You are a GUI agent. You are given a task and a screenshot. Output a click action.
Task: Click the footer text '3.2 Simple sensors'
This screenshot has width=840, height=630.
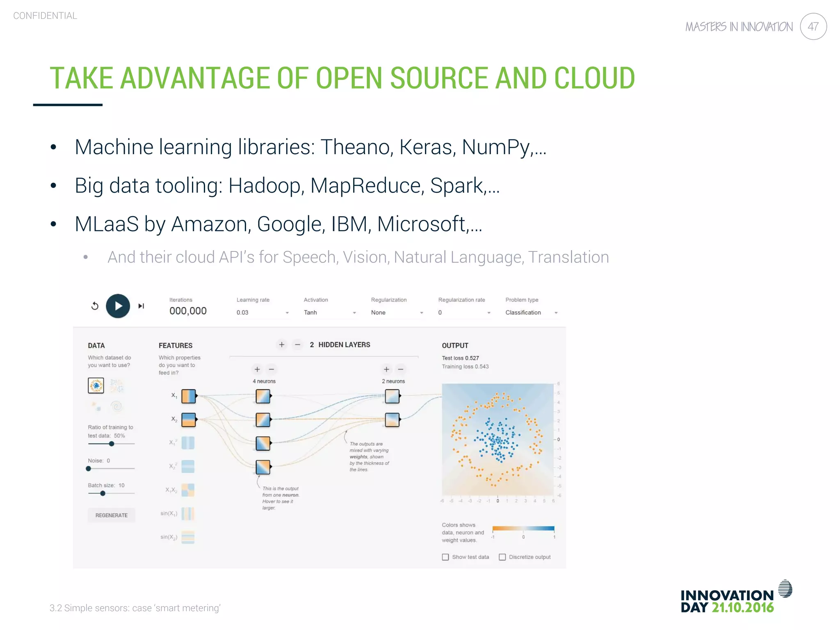[x=89, y=608]
